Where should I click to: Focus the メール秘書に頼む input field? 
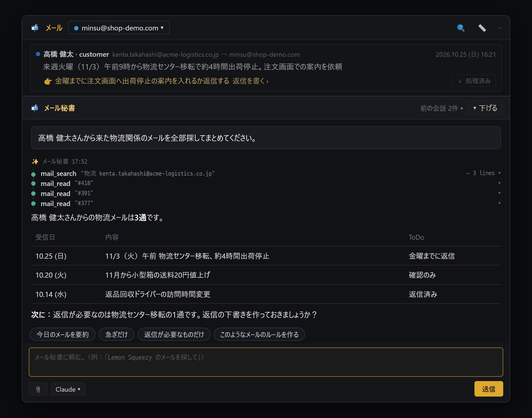(266, 362)
